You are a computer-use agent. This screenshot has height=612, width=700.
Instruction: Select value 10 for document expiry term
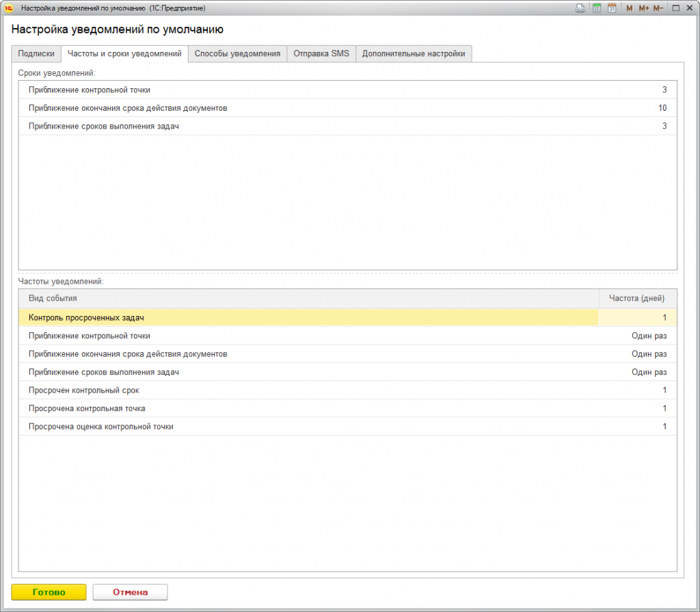click(662, 108)
